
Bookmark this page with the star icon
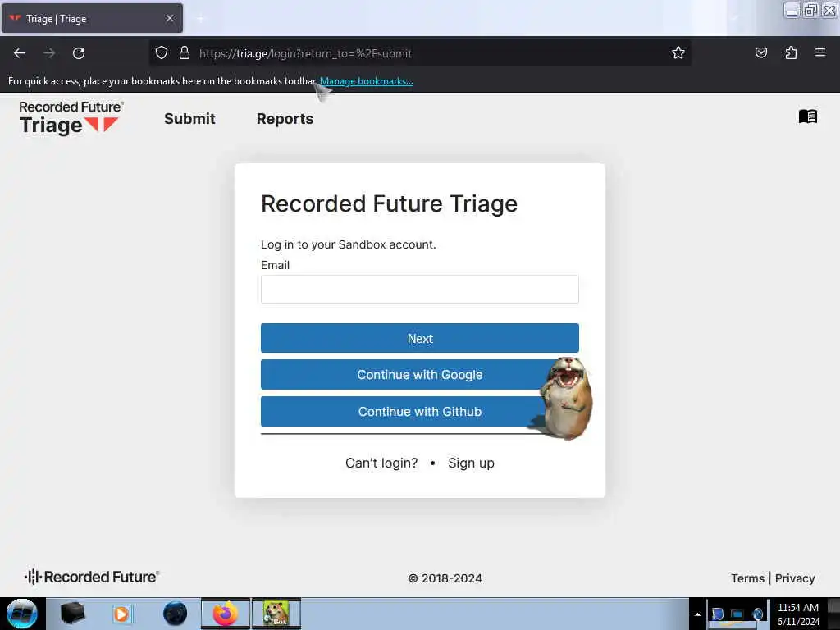click(x=678, y=52)
